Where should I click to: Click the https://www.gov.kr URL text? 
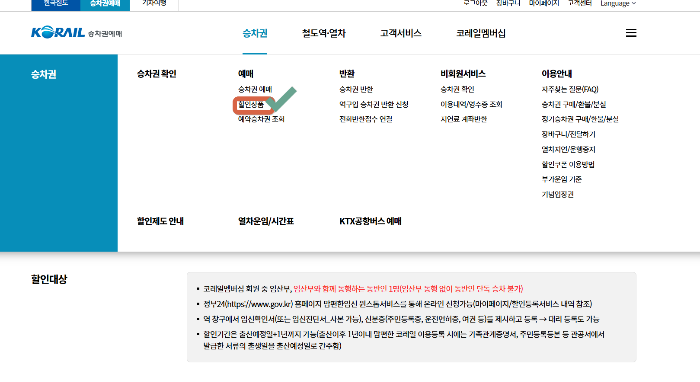tap(259, 304)
